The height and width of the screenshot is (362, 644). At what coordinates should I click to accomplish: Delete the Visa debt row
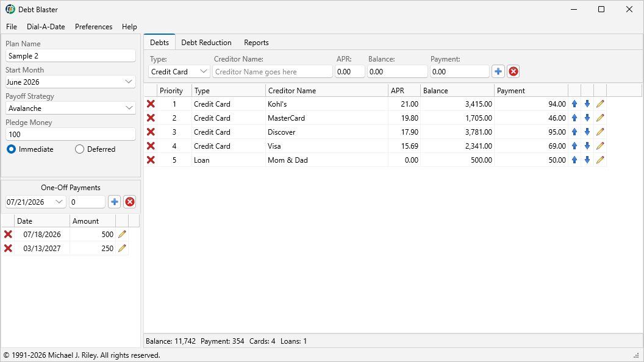(x=151, y=146)
